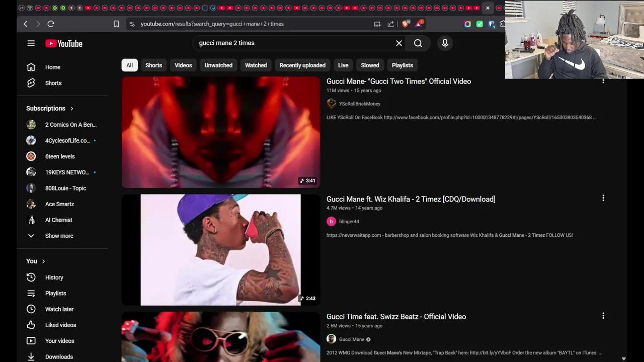Open Gucci Time feat. Swizz Beatz title

click(396, 317)
